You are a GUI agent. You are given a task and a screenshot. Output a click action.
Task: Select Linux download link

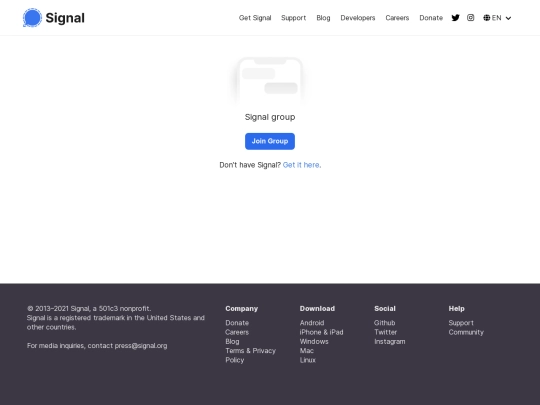point(308,360)
